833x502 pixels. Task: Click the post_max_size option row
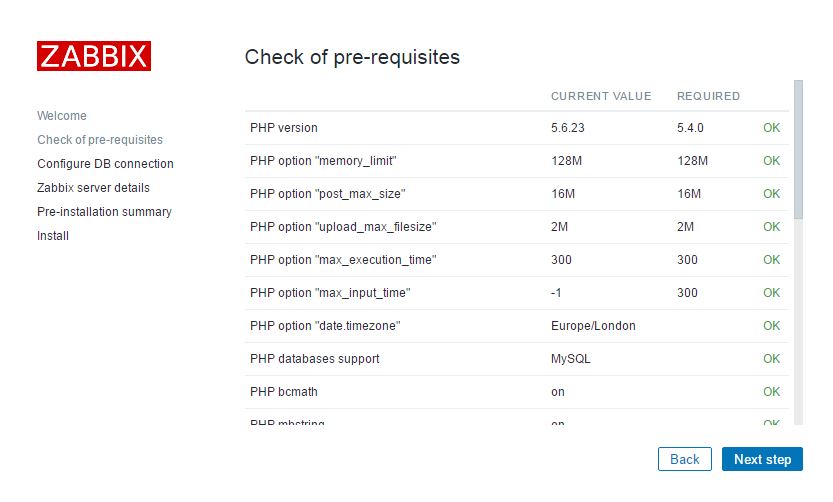(x=327, y=194)
